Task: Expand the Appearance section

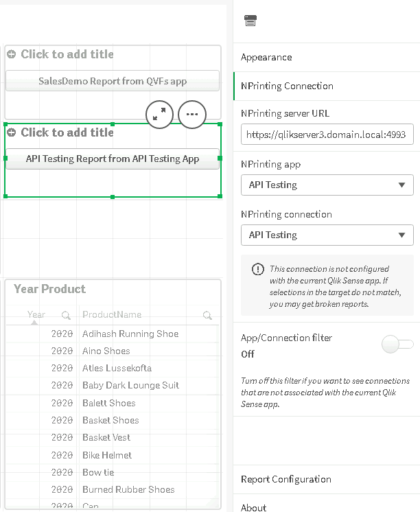Action: pos(266,58)
